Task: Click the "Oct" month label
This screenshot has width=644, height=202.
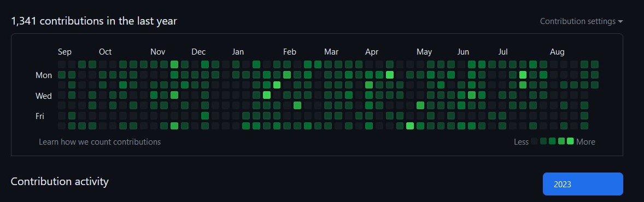Action: coord(105,52)
